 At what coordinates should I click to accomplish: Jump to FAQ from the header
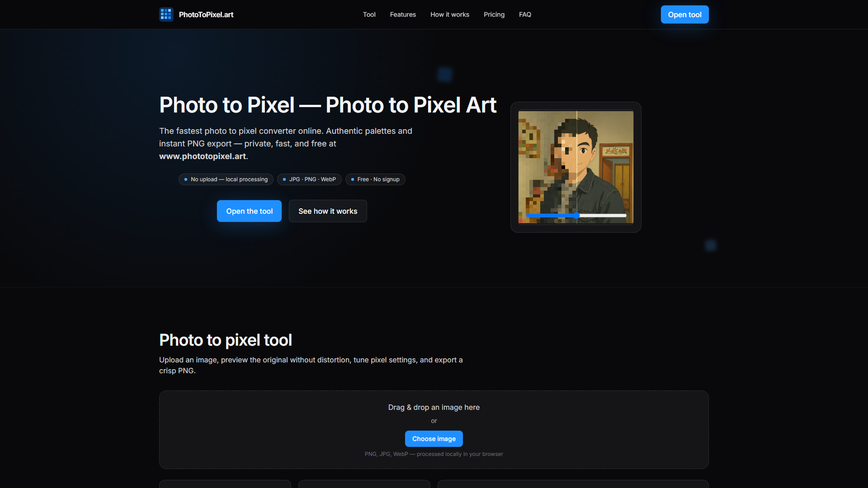(525, 14)
